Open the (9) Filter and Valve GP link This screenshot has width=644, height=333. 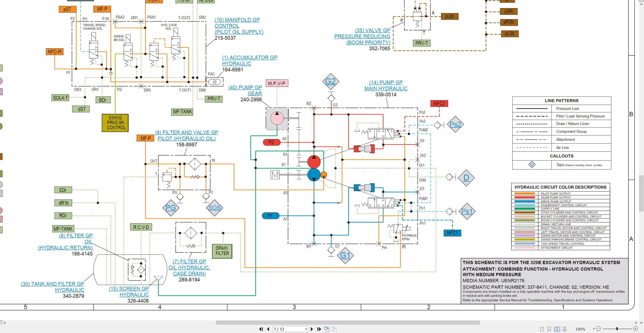point(187,135)
